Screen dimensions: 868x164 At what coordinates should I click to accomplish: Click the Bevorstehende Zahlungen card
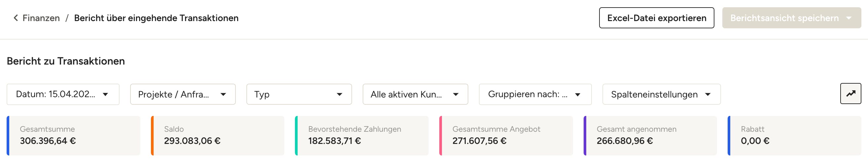tap(362, 136)
